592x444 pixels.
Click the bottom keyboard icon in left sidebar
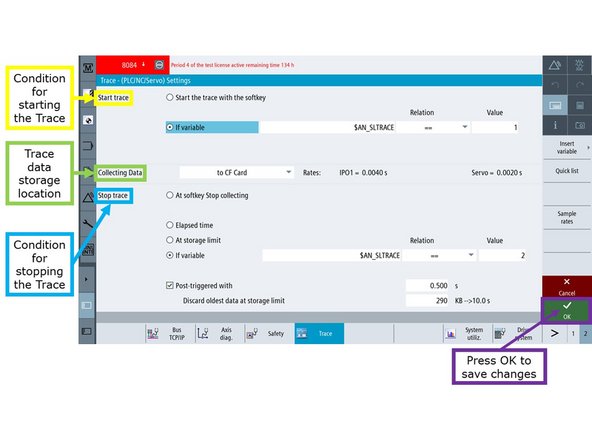pos(87,331)
